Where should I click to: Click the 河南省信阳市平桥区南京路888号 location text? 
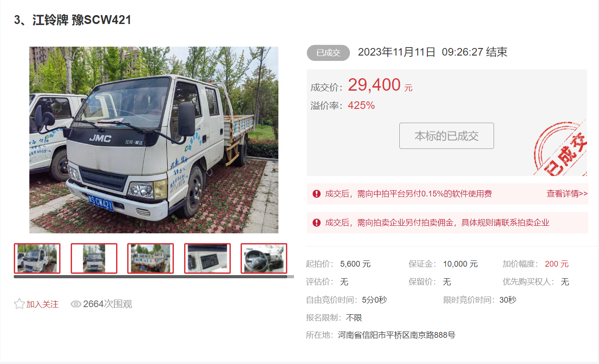(x=397, y=335)
